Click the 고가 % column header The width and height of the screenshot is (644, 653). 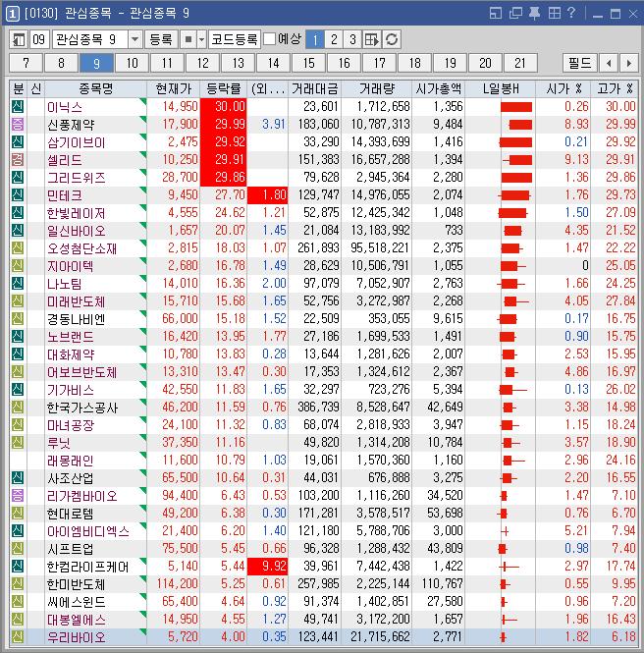pos(615,88)
